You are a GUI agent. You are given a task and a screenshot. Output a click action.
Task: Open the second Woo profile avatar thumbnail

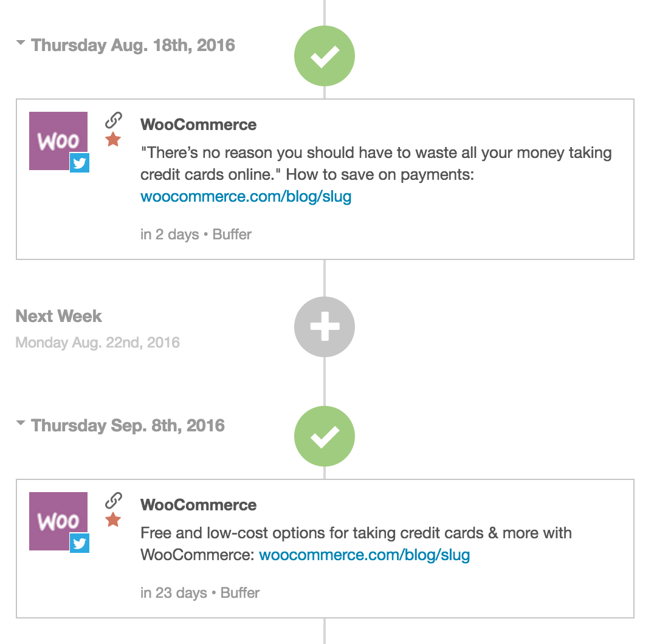pos(58,521)
